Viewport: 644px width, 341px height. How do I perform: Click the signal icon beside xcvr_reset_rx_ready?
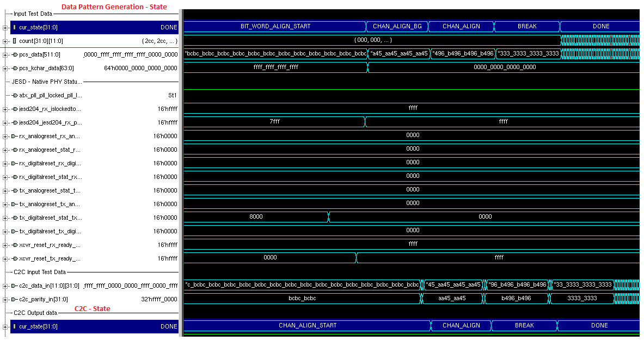14,245
